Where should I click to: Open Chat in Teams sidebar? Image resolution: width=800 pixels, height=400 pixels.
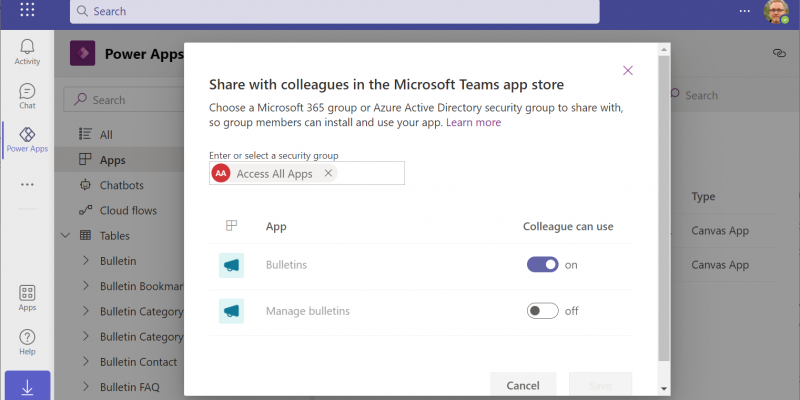click(x=27, y=96)
